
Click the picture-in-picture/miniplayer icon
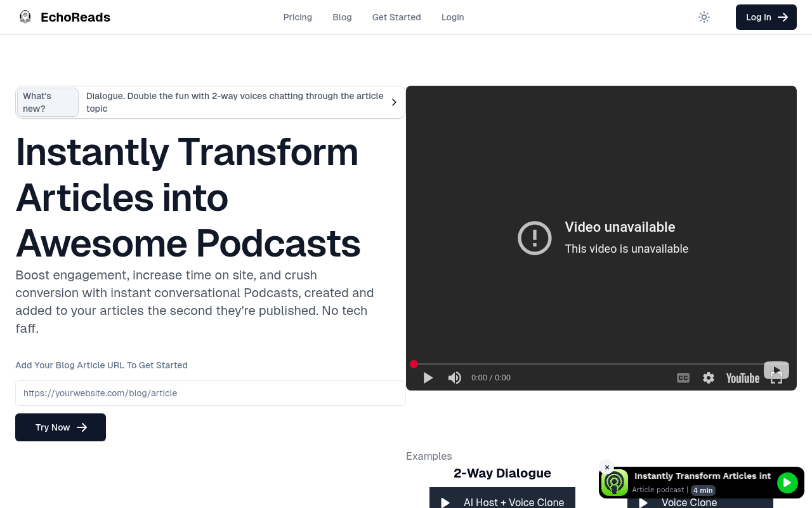click(776, 370)
